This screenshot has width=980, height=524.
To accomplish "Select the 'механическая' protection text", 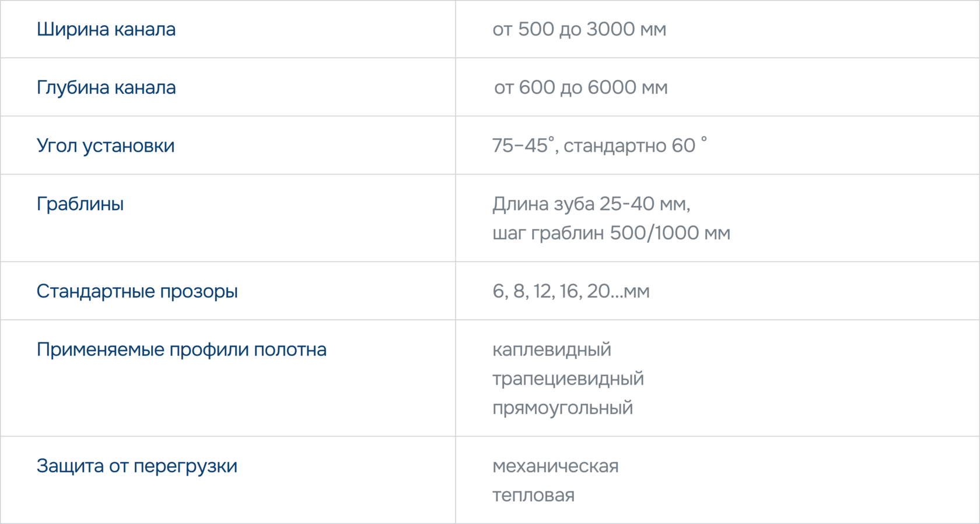I will pyautogui.click(x=555, y=466).
